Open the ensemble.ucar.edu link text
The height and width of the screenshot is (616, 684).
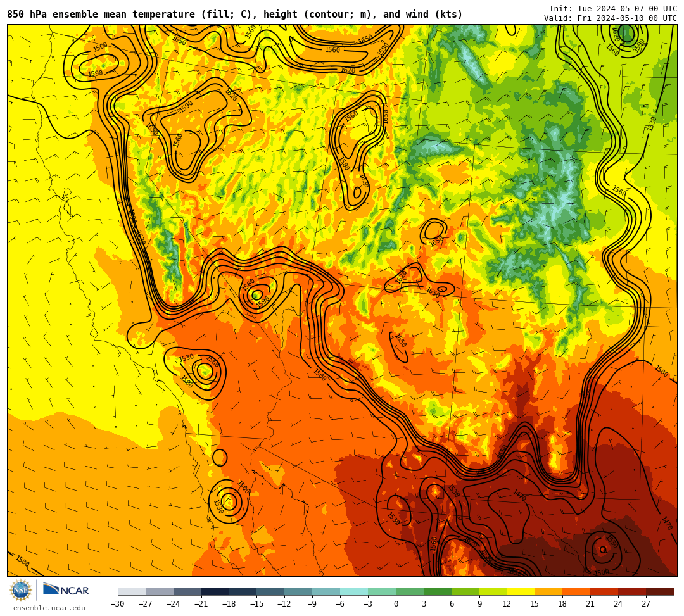[x=49, y=608]
